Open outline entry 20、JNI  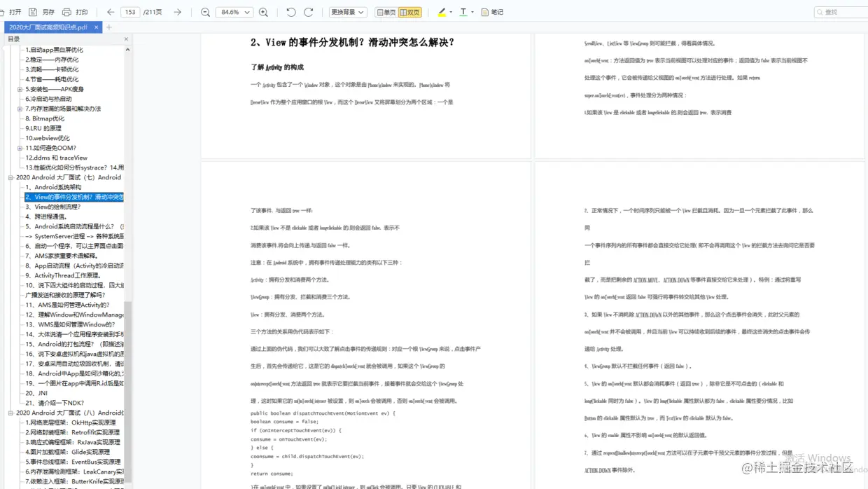(x=36, y=393)
